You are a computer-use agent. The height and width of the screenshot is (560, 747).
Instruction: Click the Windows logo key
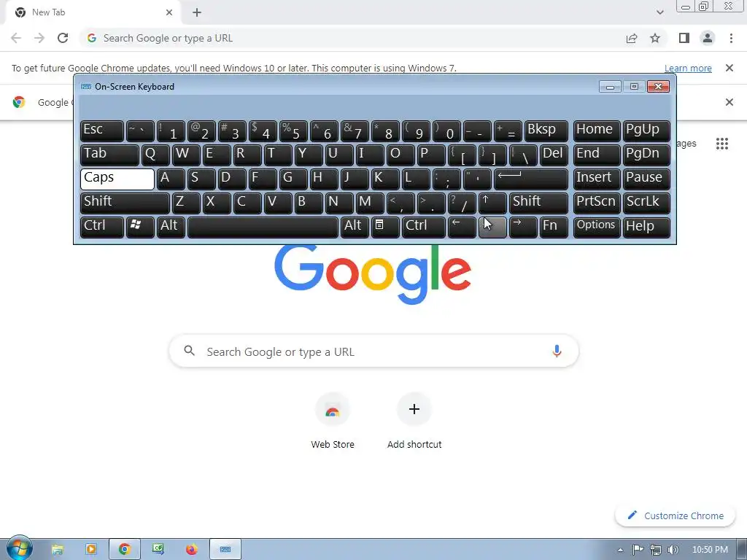pos(140,227)
